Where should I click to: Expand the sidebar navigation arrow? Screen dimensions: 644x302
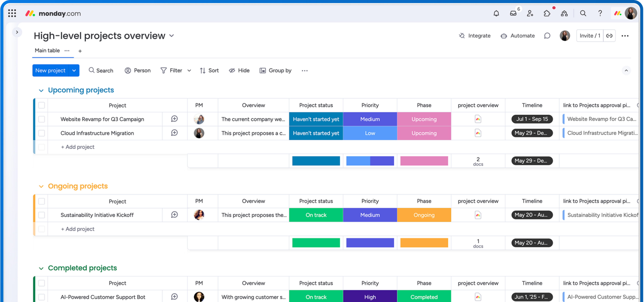pos(17,32)
